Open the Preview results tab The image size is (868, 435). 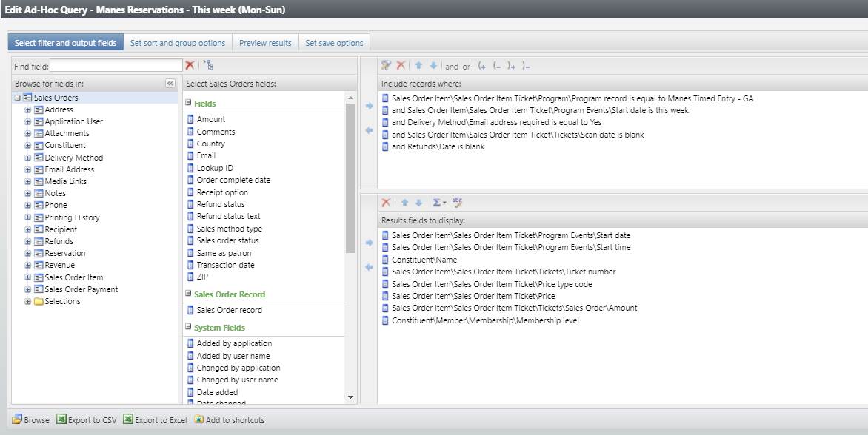265,43
